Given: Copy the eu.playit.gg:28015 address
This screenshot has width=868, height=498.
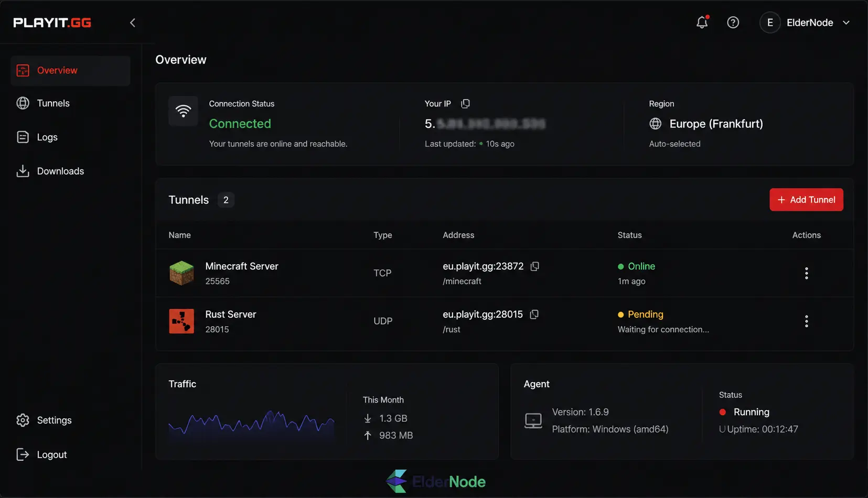Looking at the screenshot, I should click(534, 315).
